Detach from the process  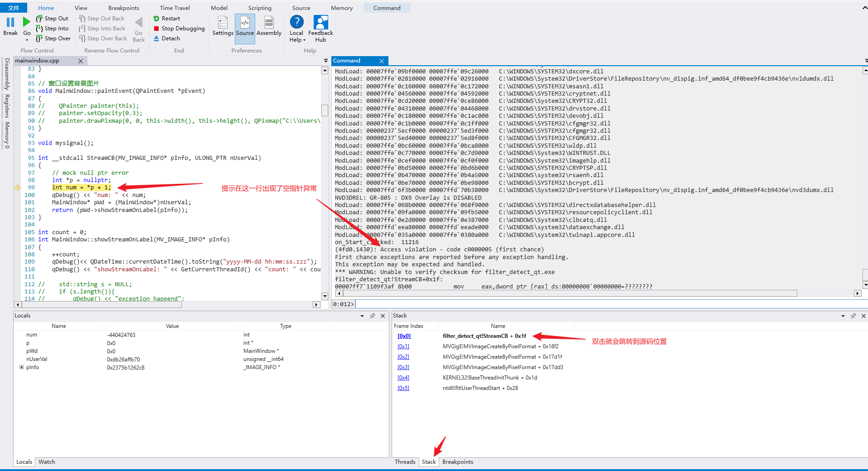point(166,38)
